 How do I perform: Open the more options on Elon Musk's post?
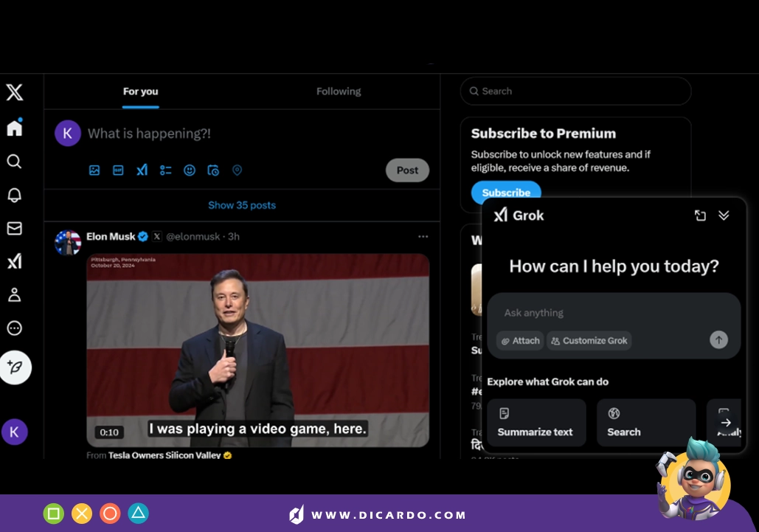click(x=423, y=237)
